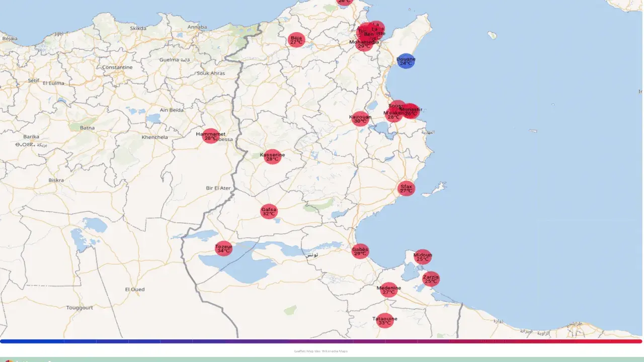The width and height of the screenshot is (644, 362).
Task: Click the Sétif city label
Action: [x=33, y=80]
